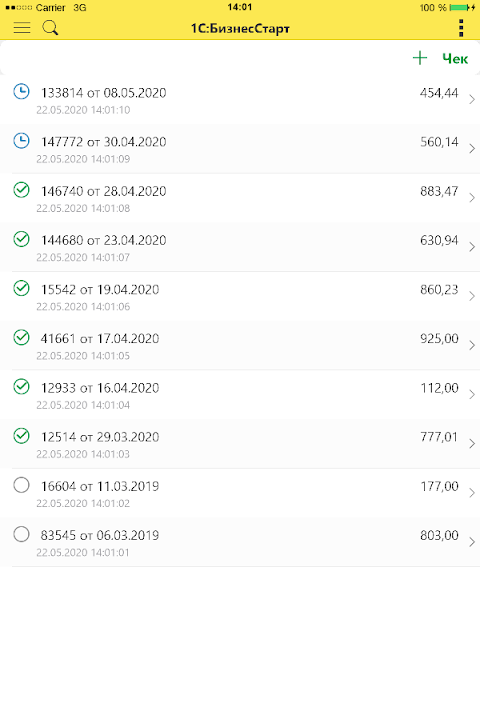Create a new Чек
Screen dimensions: 480x723
[x=455, y=59]
